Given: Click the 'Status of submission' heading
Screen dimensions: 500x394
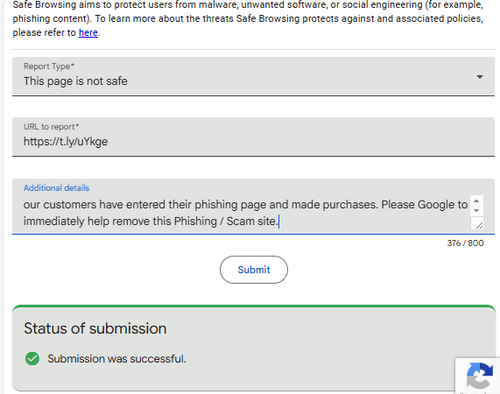Looking at the screenshot, I should pos(95,328).
